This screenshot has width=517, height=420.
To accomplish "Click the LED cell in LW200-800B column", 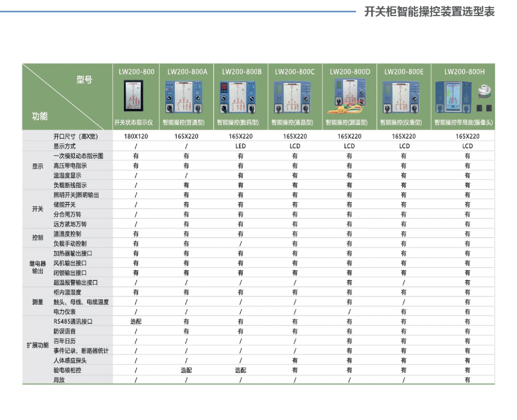I will [x=240, y=146].
